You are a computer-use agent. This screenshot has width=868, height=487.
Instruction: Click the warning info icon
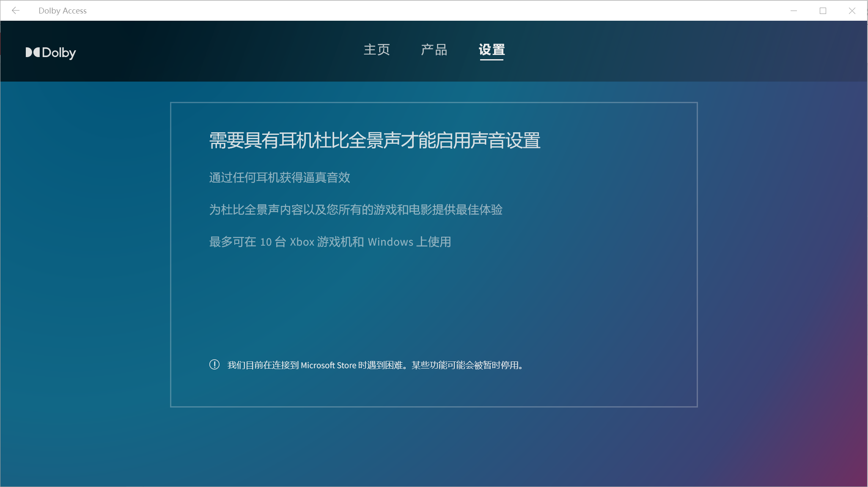(x=214, y=364)
